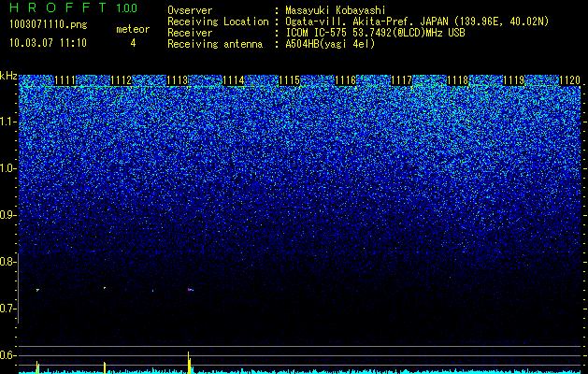Click the tallest yellow power spike near 1113

click(189, 362)
